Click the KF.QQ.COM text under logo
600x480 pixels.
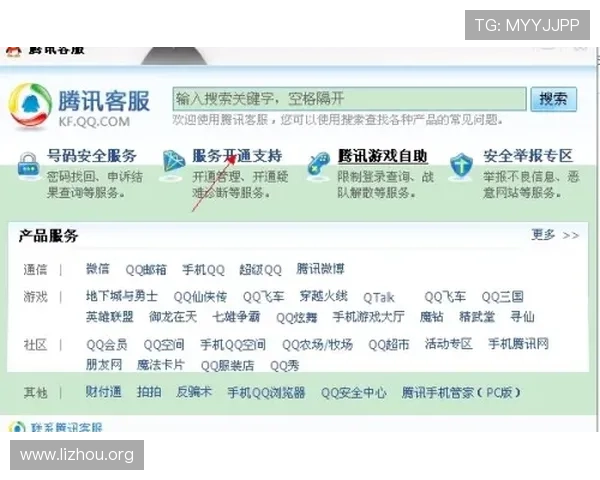tap(94, 122)
